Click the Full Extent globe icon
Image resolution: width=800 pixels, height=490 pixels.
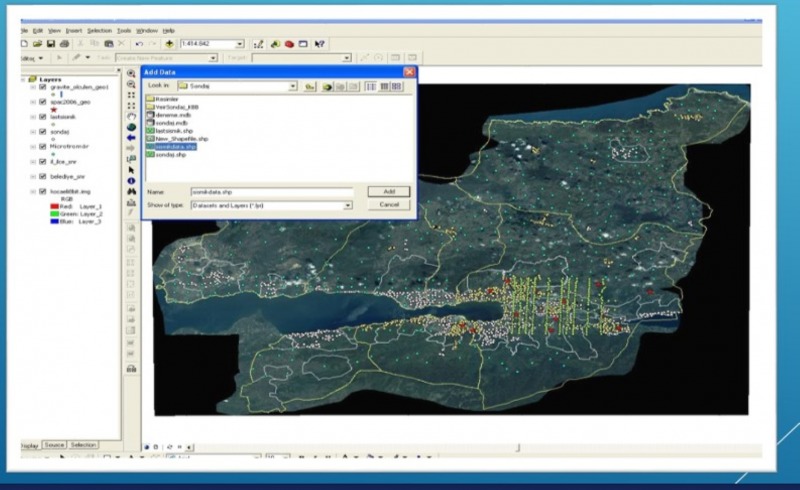(x=131, y=129)
